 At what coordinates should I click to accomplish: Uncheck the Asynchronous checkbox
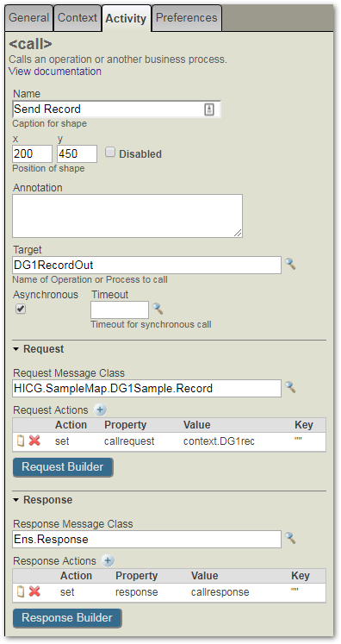pos(21,309)
